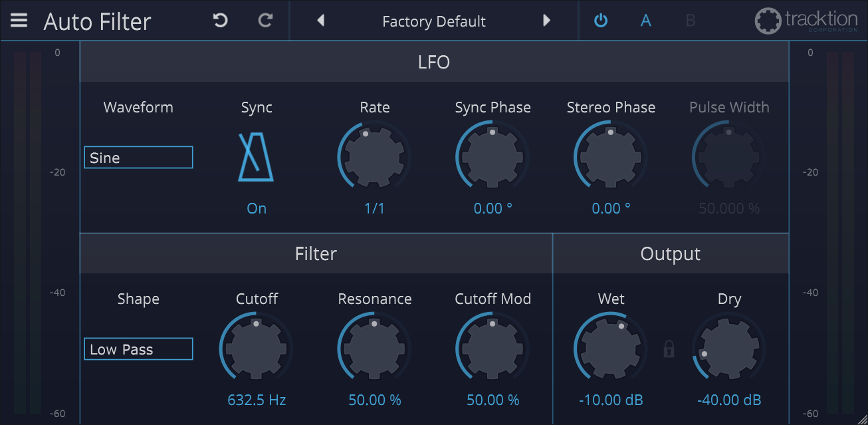Switch to the A state
This screenshot has height=425, width=868.
click(x=645, y=21)
